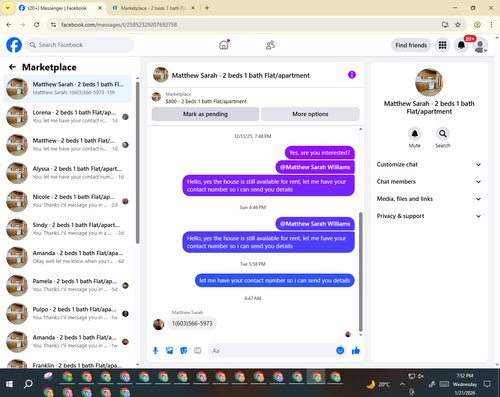Image resolution: width=500 pixels, height=397 pixels.
Task: Click the chat messages scrollbar
Action: (x=360, y=271)
